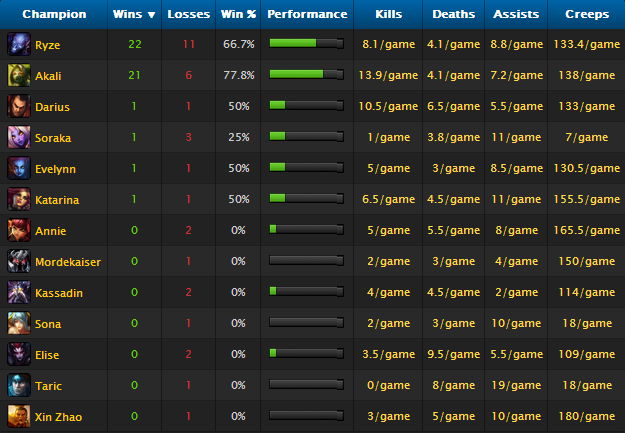
Task: Sort table by Champion column header
Action: (54, 14)
